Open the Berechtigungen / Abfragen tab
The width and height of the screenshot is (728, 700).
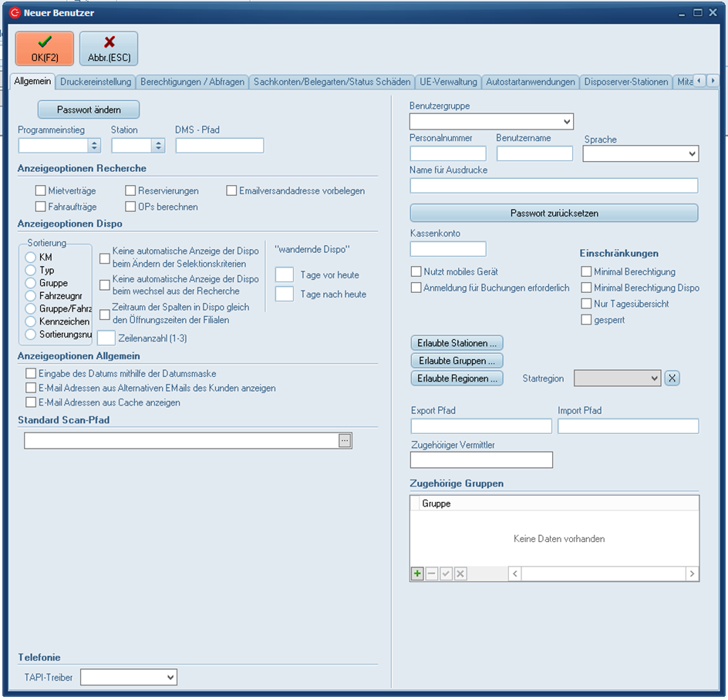pyautogui.click(x=192, y=82)
